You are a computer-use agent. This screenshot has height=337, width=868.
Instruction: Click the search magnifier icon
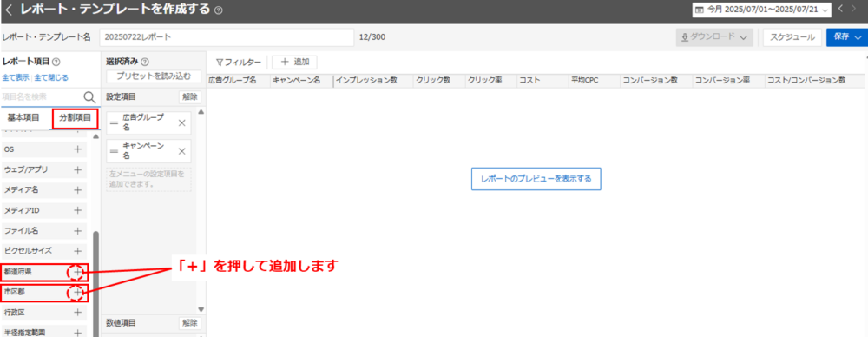pos(89,97)
